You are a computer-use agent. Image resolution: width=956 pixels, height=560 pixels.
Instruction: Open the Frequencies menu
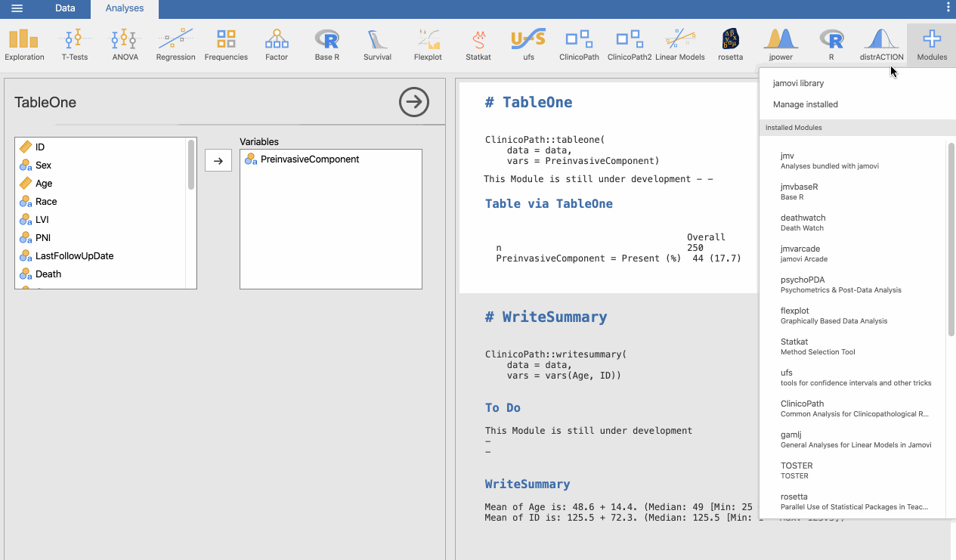pyautogui.click(x=226, y=45)
